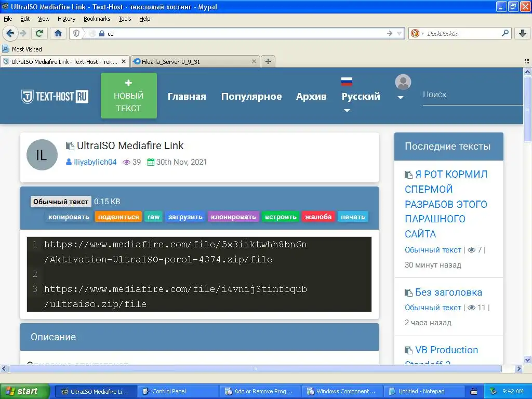Click the копировать button

click(x=69, y=217)
